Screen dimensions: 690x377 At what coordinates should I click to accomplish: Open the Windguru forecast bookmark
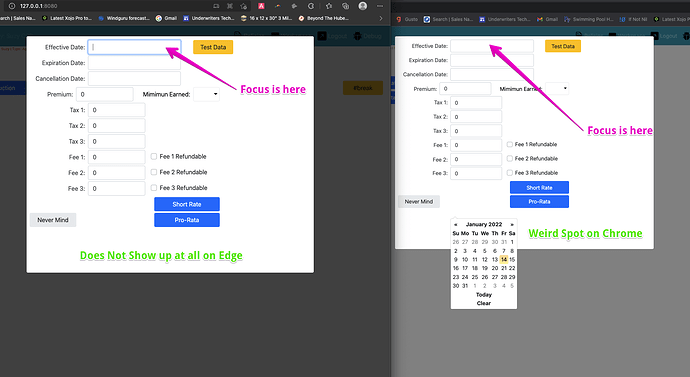point(124,18)
